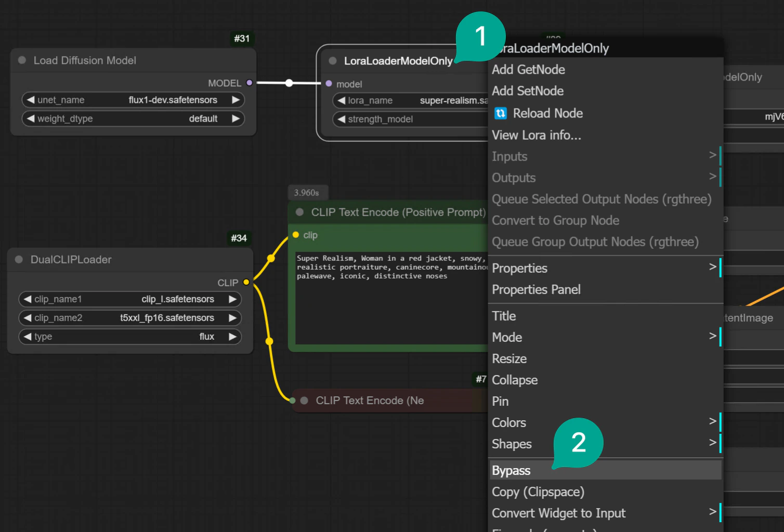
Task: Click the Load Diffusion Model title
Action: [85, 60]
